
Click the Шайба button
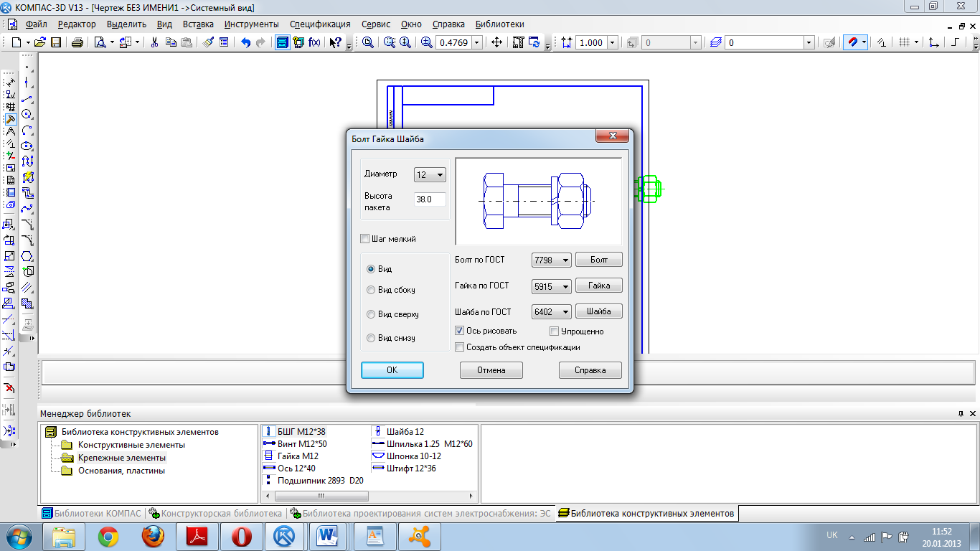[599, 311]
